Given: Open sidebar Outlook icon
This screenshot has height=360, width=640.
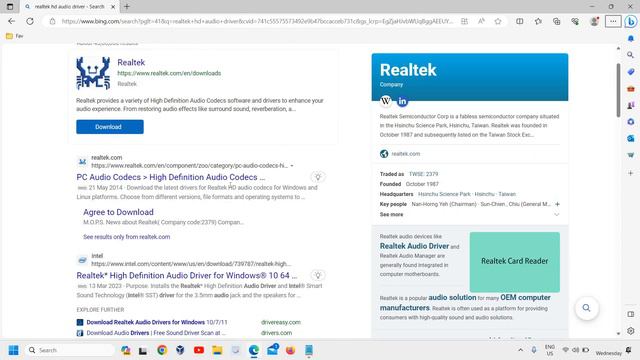Looking at the screenshot, I should click(631, 138).
